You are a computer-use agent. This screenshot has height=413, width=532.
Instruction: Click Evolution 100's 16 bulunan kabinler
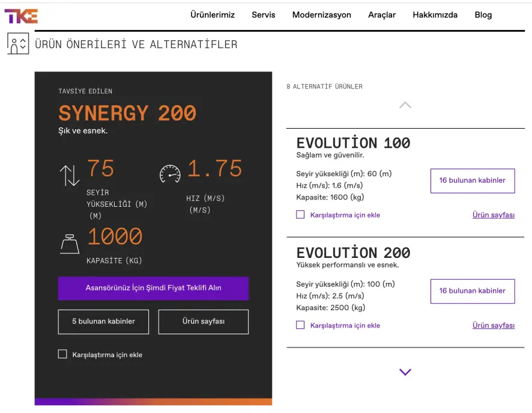pos(473,181)
